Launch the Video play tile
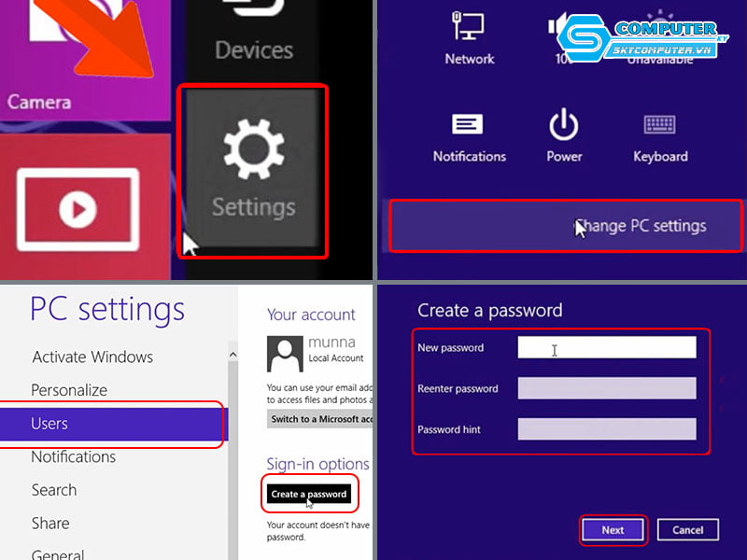Viewport: 747px width, 560px height. coord(78,210)
